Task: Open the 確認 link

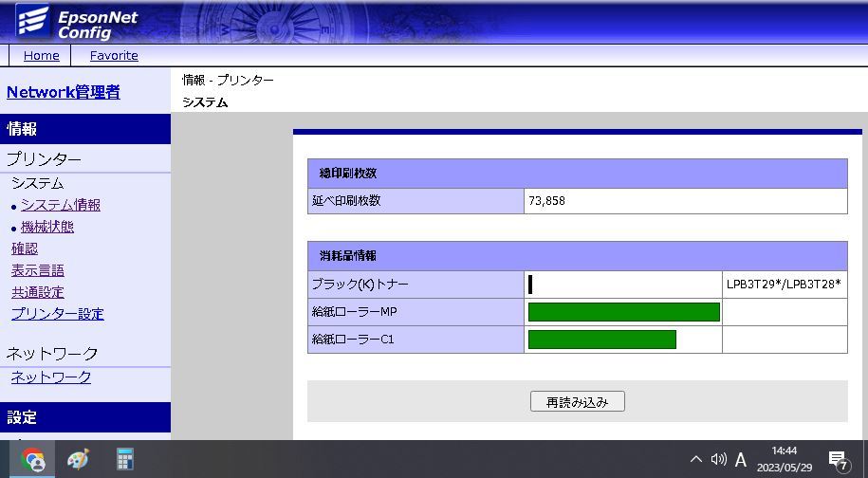Action: [x=25, y=248]
